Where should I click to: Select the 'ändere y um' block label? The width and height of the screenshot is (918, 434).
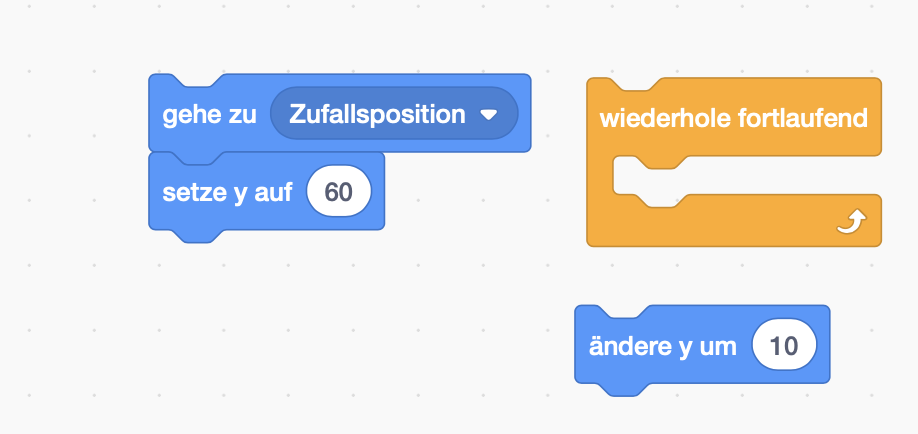click(x=662, y=346)
